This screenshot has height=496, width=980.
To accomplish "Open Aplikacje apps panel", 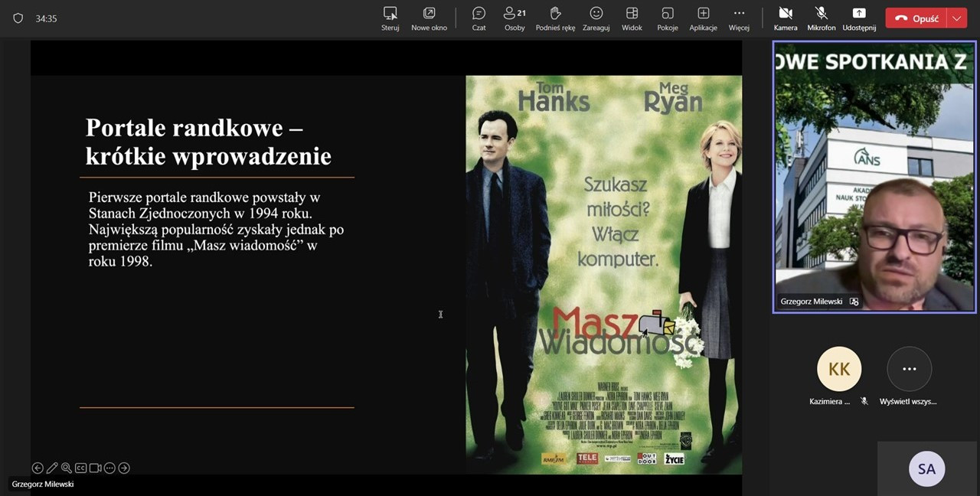I will (703, 18).
